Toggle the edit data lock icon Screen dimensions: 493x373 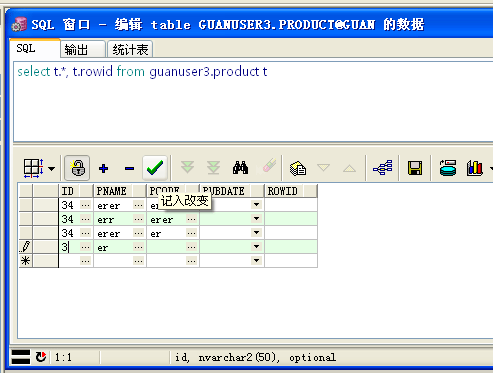tap(77, 168)
